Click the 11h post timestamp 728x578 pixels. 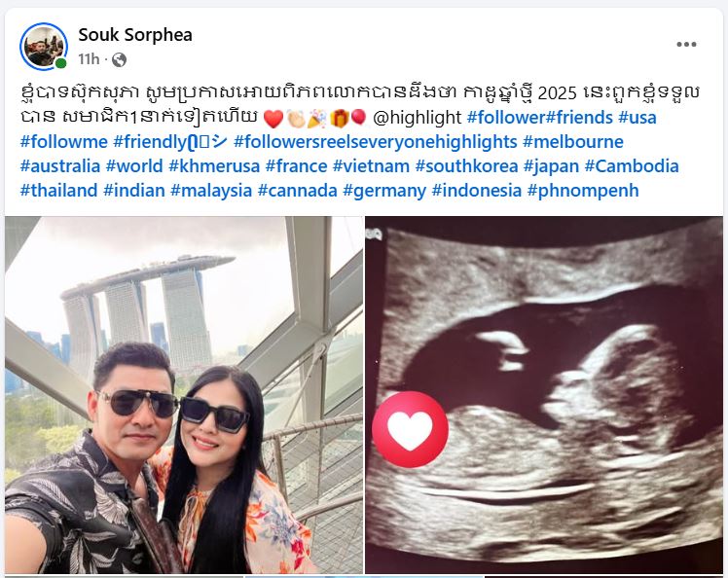89,59
